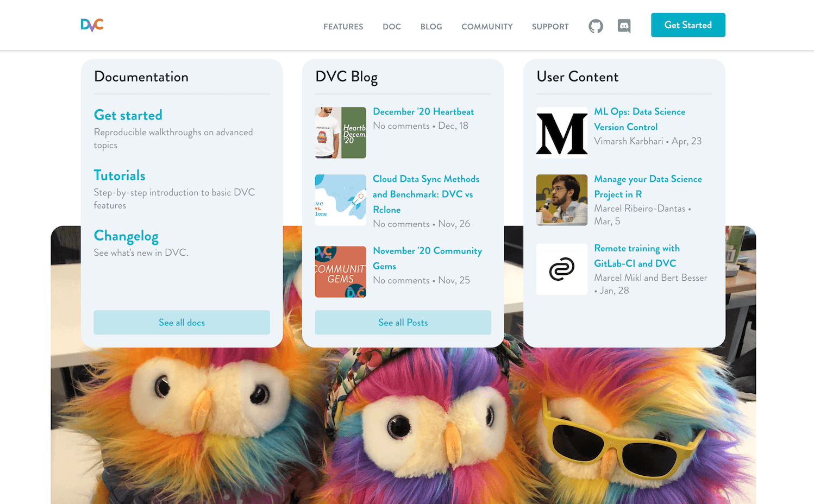Screen dimensions: 814x504
Task: Open the Discord community icon
Action: coord(624,26)
